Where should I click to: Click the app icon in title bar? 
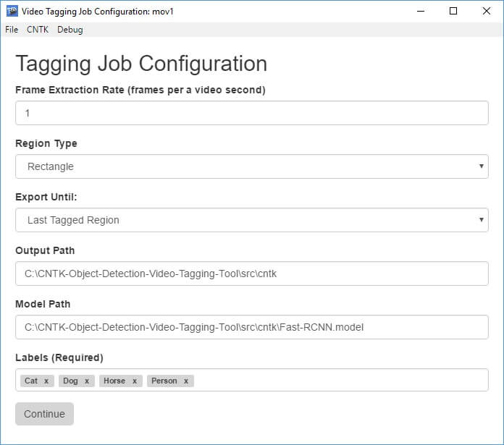pyautogui.click(x=12, y=11)
